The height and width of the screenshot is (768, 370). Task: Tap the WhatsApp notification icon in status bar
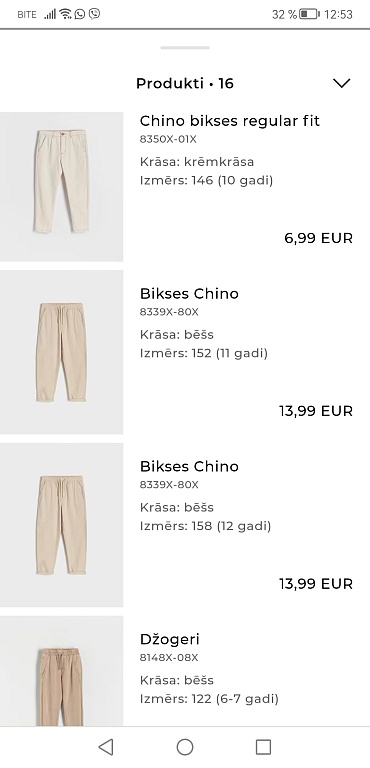(79, 14)
